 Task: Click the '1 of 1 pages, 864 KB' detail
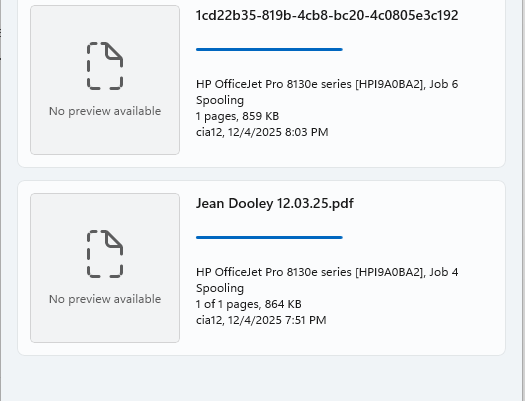click(x=249, y=304)
